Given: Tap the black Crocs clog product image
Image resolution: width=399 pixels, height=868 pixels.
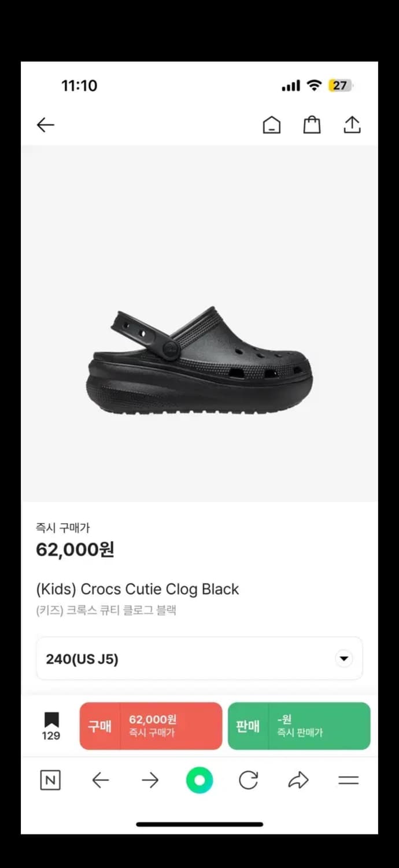Looking at the screenshot, I should click(x=199, y=362).
